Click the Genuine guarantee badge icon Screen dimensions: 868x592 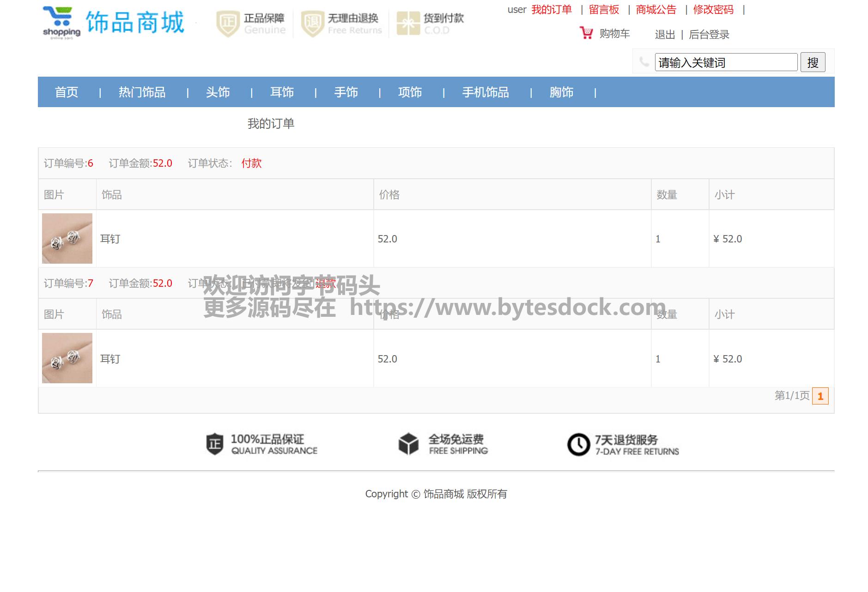point(228,24)
